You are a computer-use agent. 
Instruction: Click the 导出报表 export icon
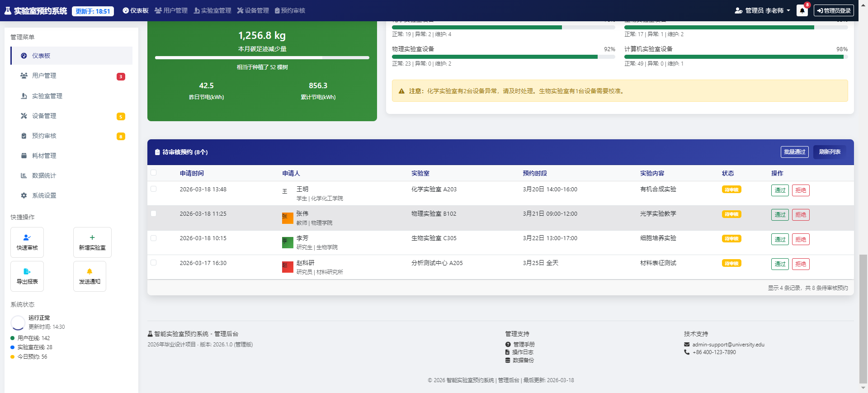[x=27, y=271]
